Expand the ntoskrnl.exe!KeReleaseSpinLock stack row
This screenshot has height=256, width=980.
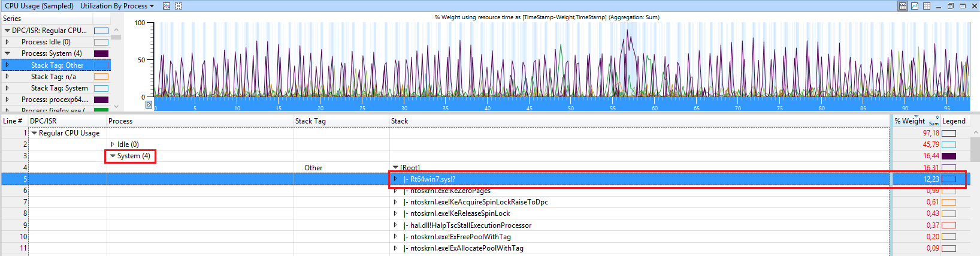395,213
